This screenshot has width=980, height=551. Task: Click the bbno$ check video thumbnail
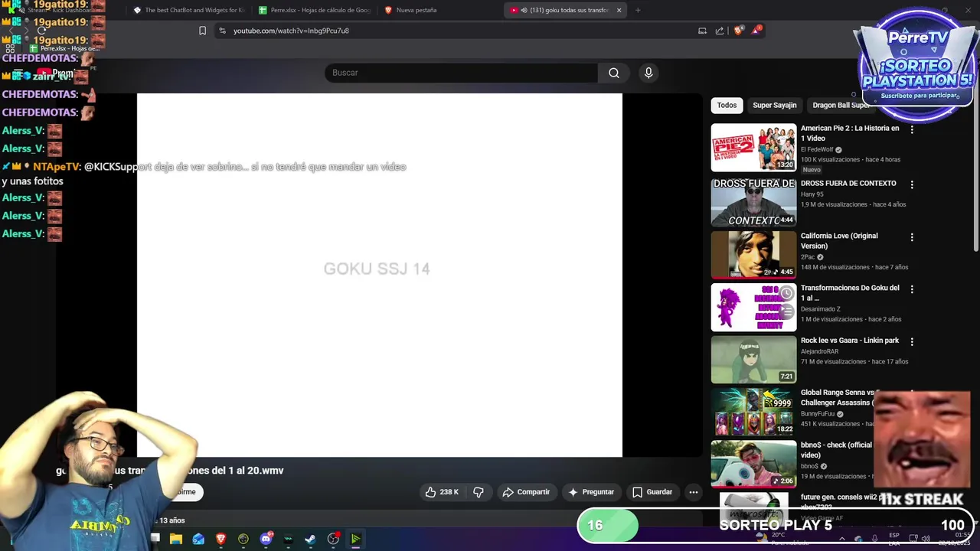[753, 464]
